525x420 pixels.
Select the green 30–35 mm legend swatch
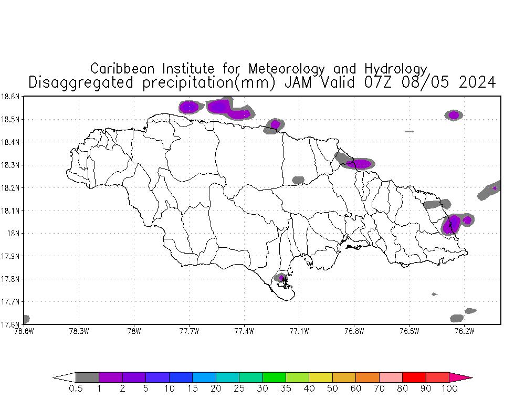(x=274, y=377)
